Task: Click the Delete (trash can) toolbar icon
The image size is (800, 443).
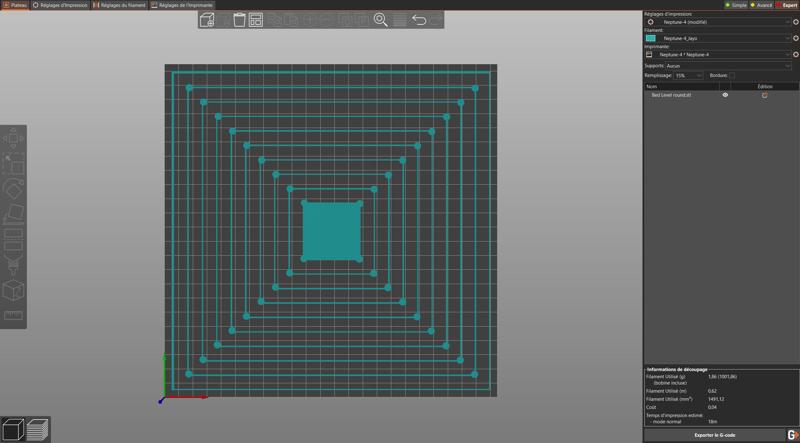Action: click(x=239, y=20)
